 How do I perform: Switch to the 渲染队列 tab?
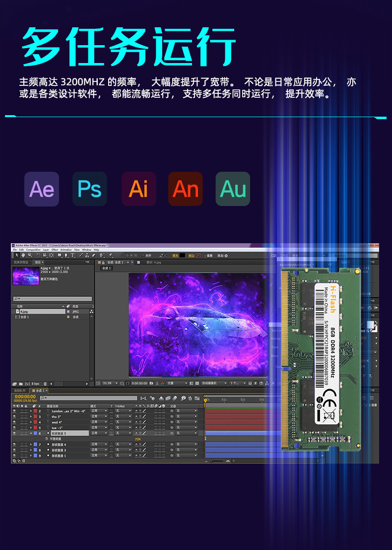(x=19, y=390)
